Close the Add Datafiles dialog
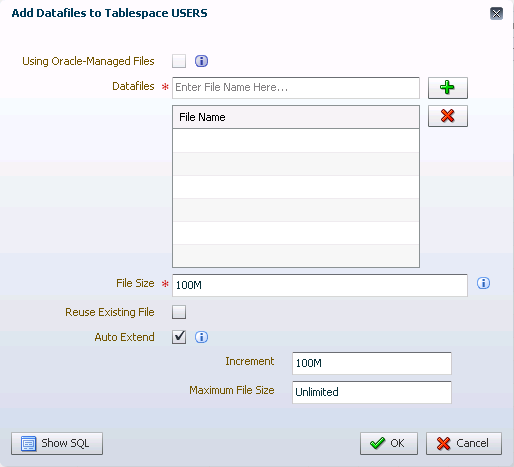Screen dimensions: 514x467 click(x=496, y=14)
